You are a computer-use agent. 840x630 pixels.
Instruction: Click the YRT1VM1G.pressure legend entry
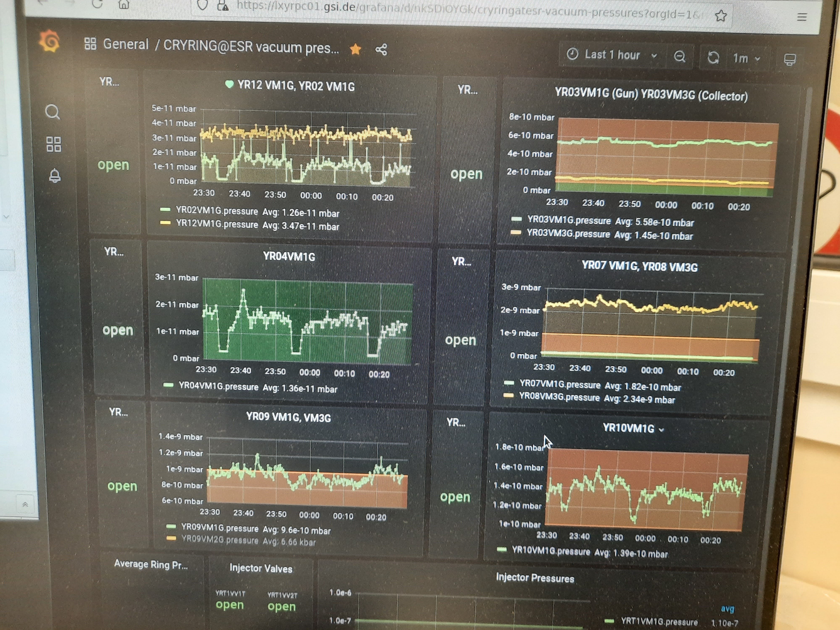point(659,622)
